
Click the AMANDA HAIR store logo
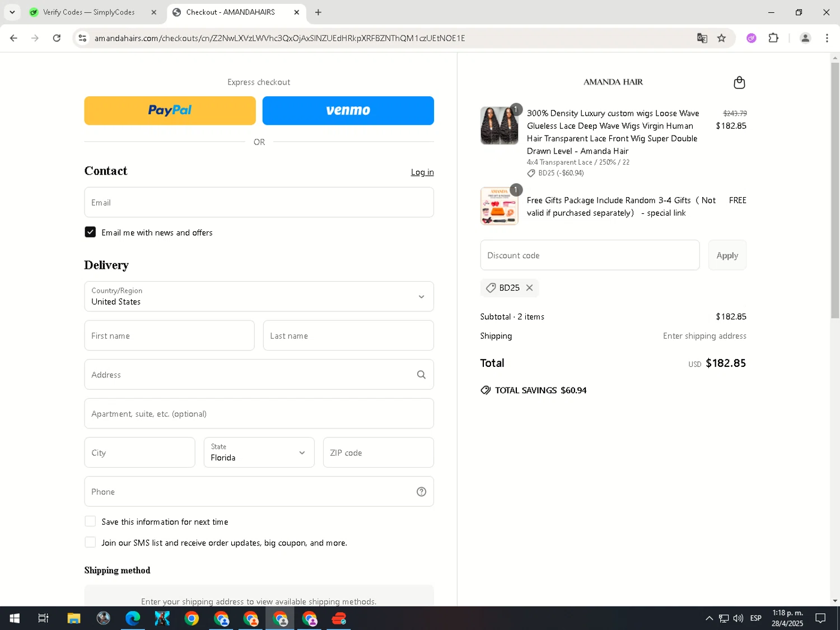click(x=613, y=82)
